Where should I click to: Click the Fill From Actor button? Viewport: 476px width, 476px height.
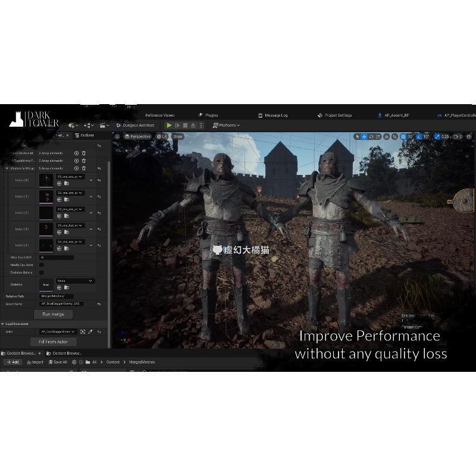point(53,342)
